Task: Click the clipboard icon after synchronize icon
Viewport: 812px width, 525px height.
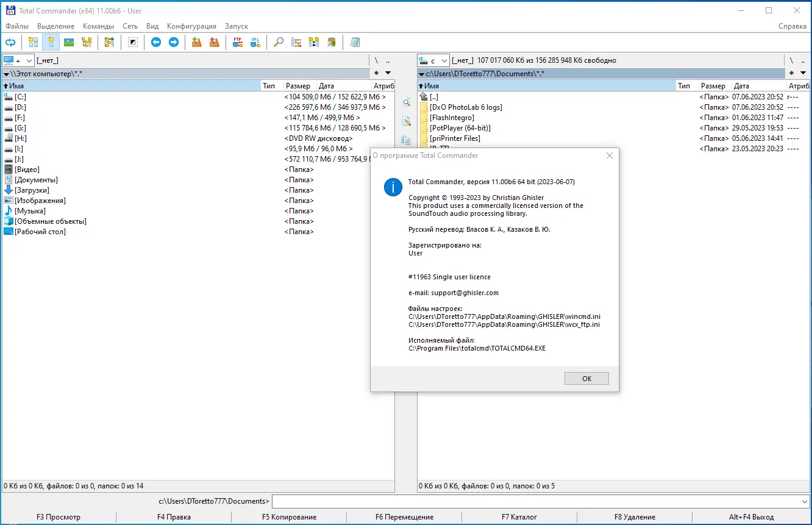Action: click(x=332, y=42)
